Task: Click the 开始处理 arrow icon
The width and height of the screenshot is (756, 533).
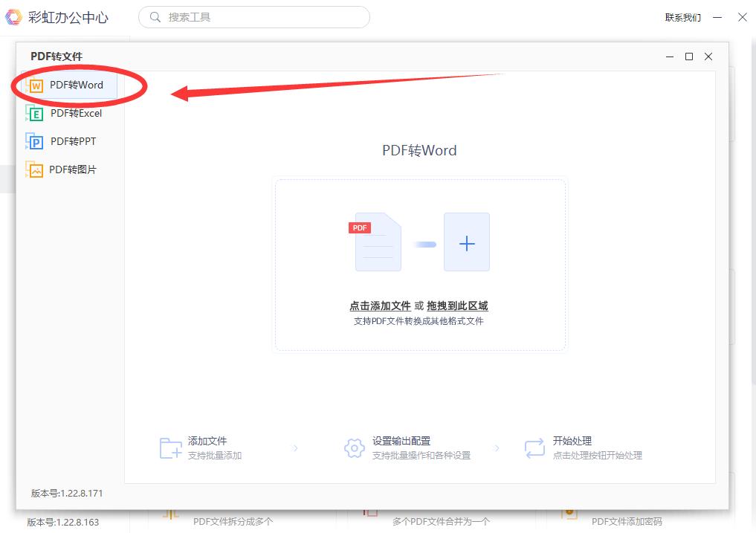Action: click(x=534, y=448)
